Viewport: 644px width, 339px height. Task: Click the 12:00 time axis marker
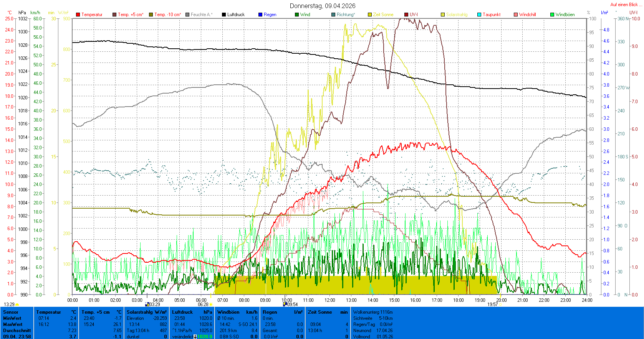coord(329,300)
